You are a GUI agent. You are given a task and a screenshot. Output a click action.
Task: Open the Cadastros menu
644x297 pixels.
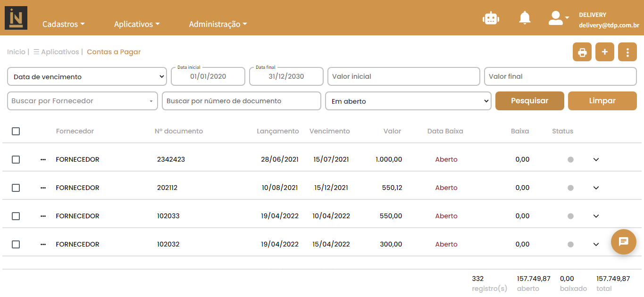(64, 24)
